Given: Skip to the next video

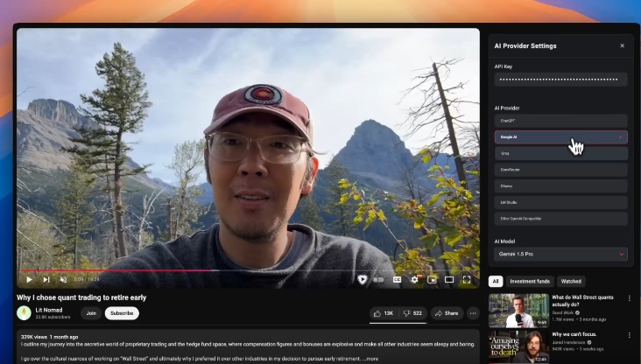Looking at the screenshot, I should click(x=46, y=280).
